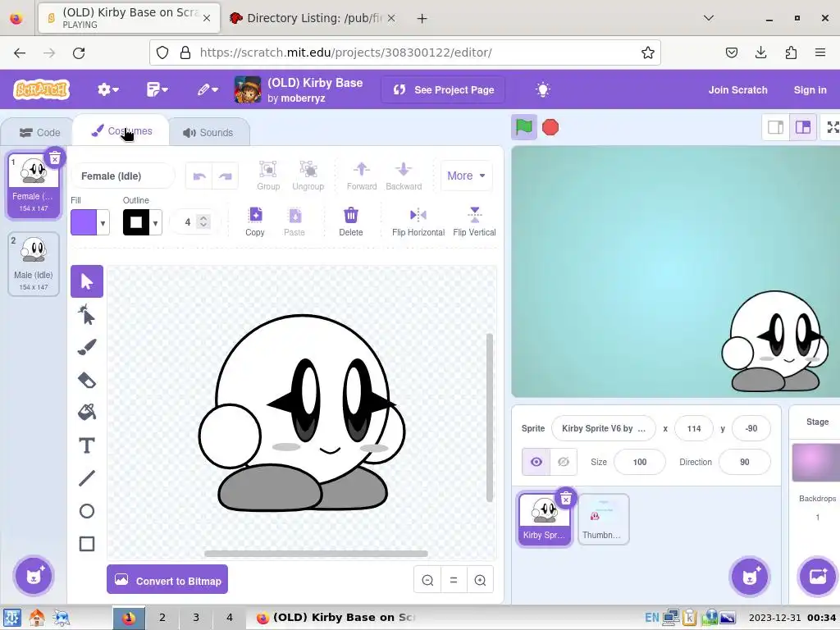Reset paint canvas zoom
840x630 pixels.
453,580
